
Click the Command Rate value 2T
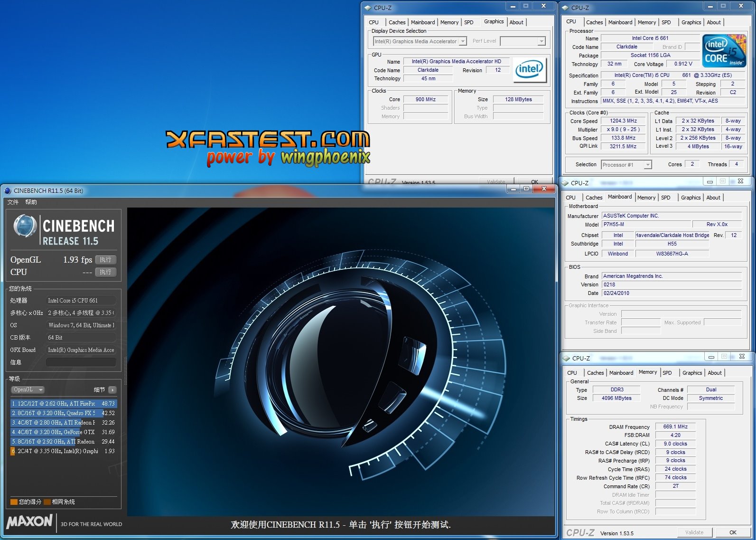(x=675, y=486)
